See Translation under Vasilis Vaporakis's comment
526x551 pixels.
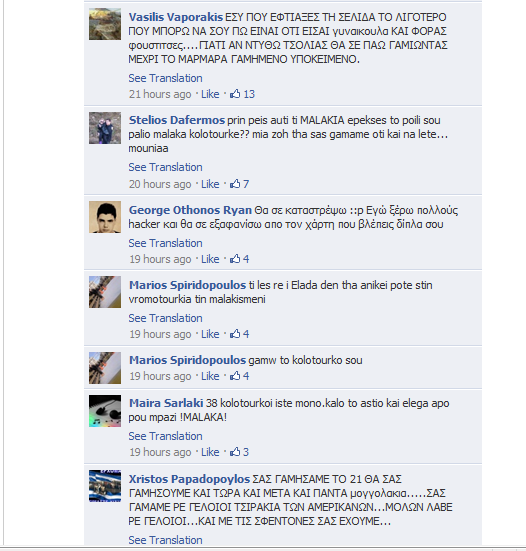pyautogui.click(x=165, y=78)
